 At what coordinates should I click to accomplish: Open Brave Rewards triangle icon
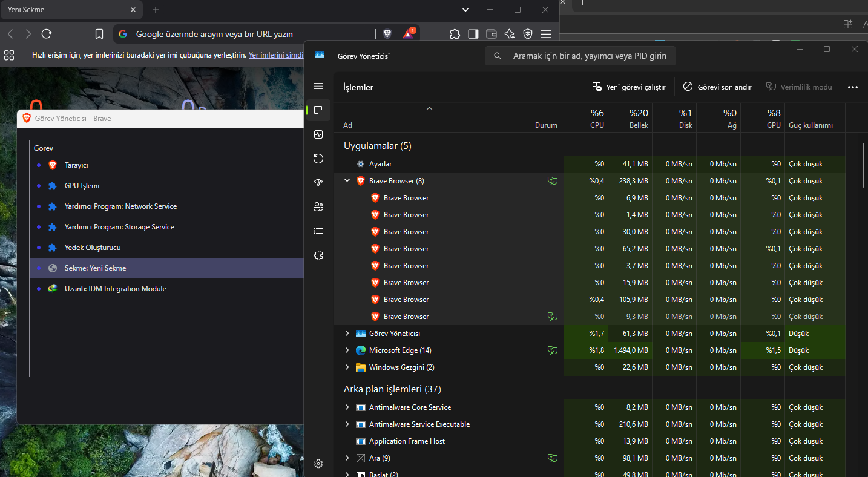[x=409, y=34]
